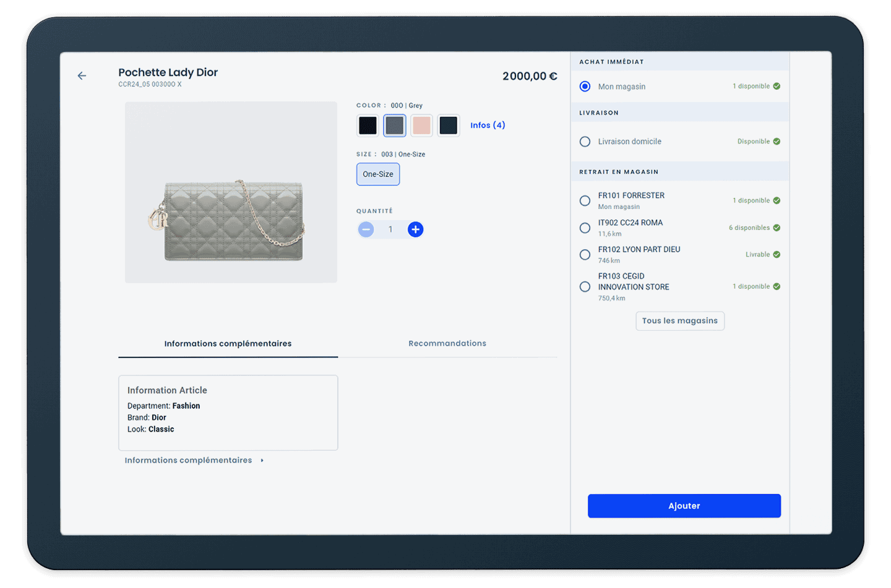Select FR103 CEGID INNOVATION STORE pickup
The width and height of the screenshot is (891, 588).
click(x=585, y=287)
